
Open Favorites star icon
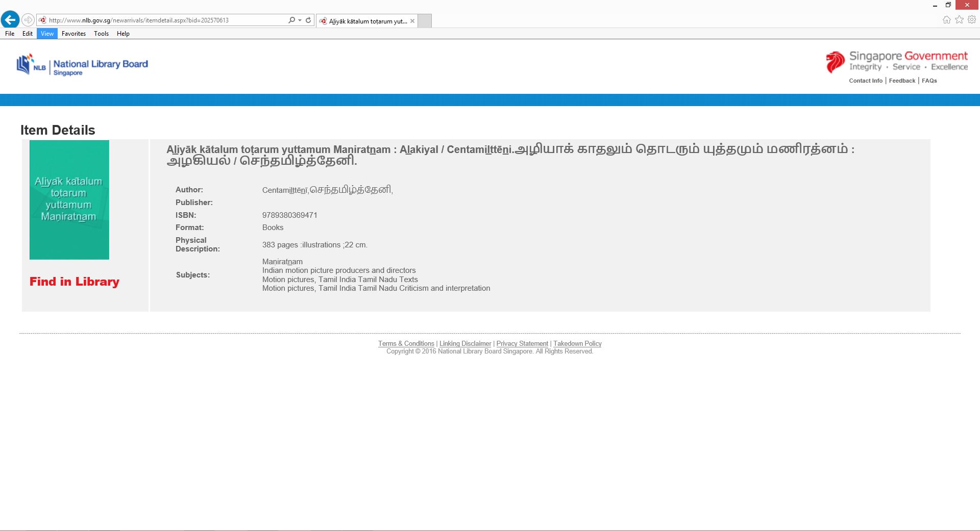click(959, 20)
